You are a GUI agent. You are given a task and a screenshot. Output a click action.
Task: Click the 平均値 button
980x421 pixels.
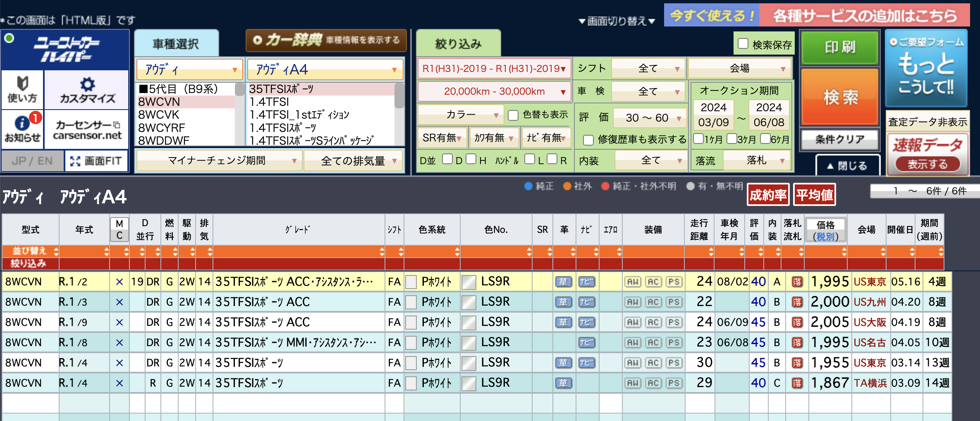(814, 195)
